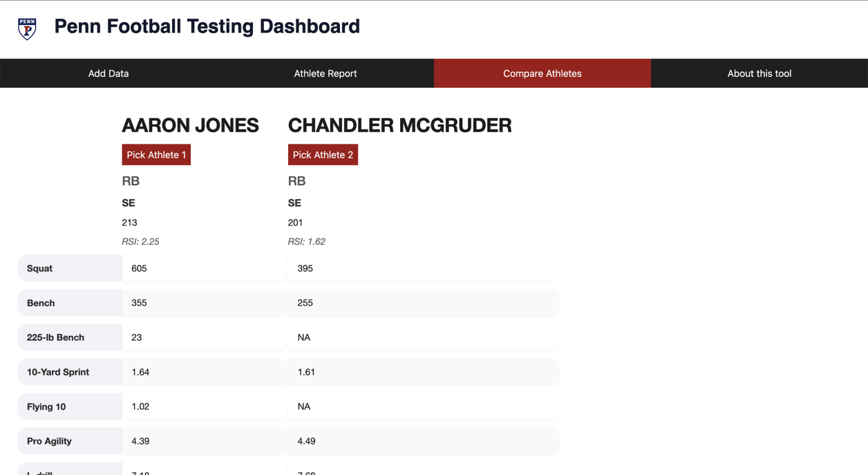Click the 10-Yard Sprint row label
868x475 pixels.
coord(58,372)
